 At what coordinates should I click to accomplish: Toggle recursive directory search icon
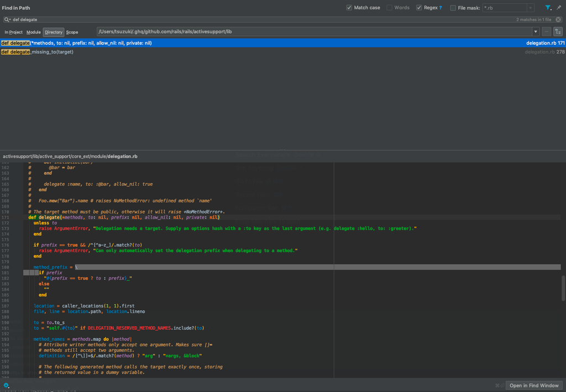(x=557, y=31)
